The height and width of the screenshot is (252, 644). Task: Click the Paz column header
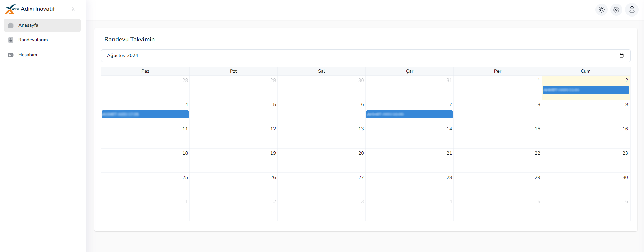[145, 71]
